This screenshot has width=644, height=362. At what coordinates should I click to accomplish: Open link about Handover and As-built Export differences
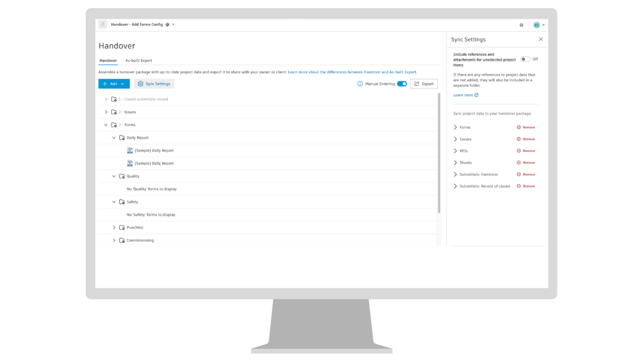tap(352, 72)
